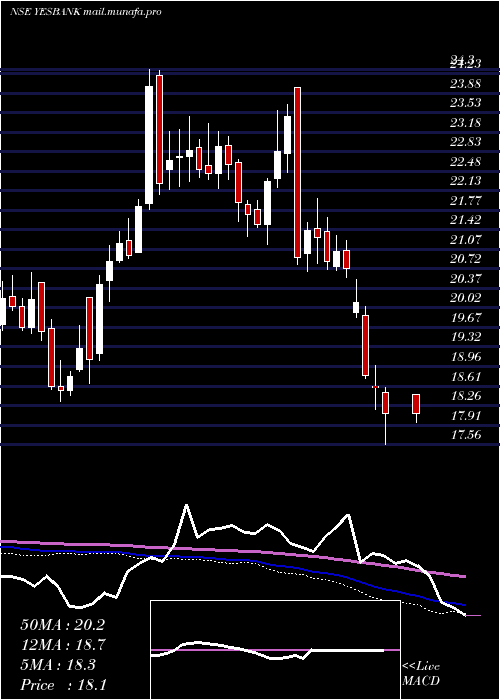Click the 19.67 price axis label
The image size is (500, 700).
coord(465,318)
